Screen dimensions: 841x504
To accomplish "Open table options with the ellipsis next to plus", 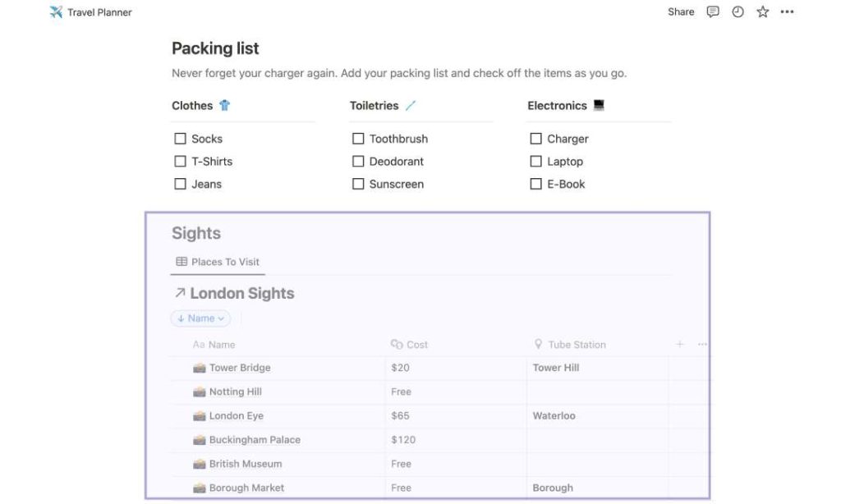I will click(702, 344).
